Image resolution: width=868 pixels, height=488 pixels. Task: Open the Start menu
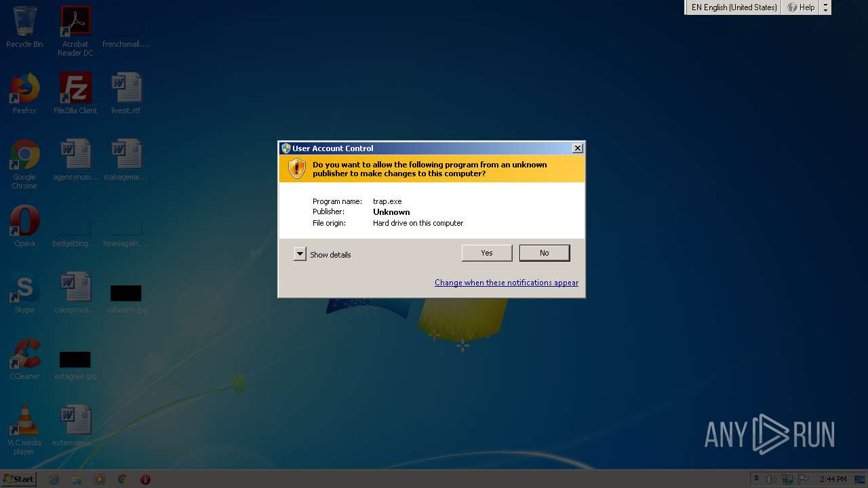[19, 479]
